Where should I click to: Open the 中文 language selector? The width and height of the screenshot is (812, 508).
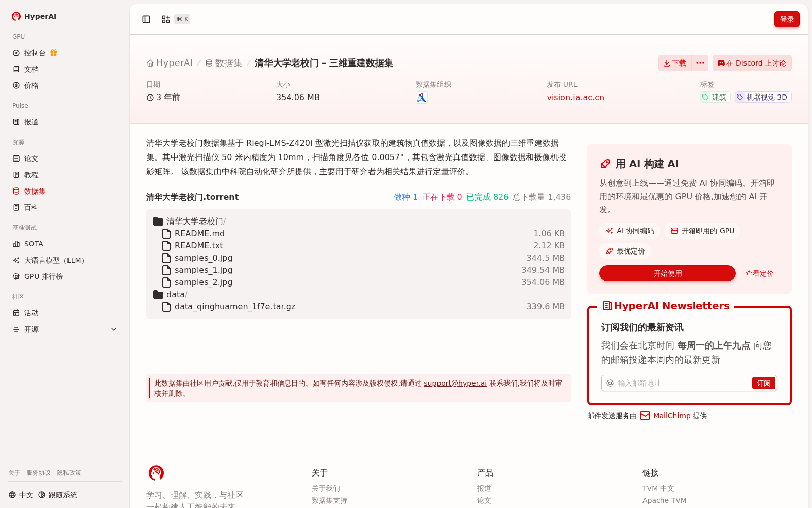(x=21, y=495)
